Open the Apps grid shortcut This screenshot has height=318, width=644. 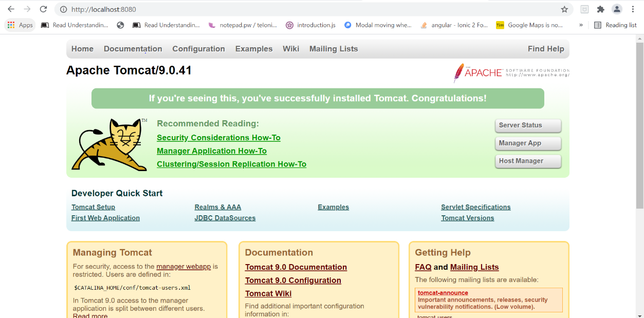click(x=20, y=25)
